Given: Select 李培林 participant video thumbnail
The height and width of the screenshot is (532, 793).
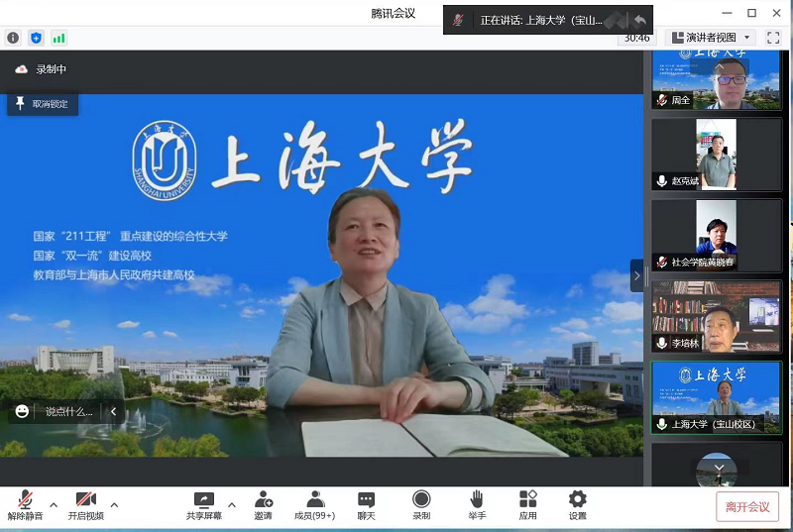Looking at the screenshot, I should (716, 316).
